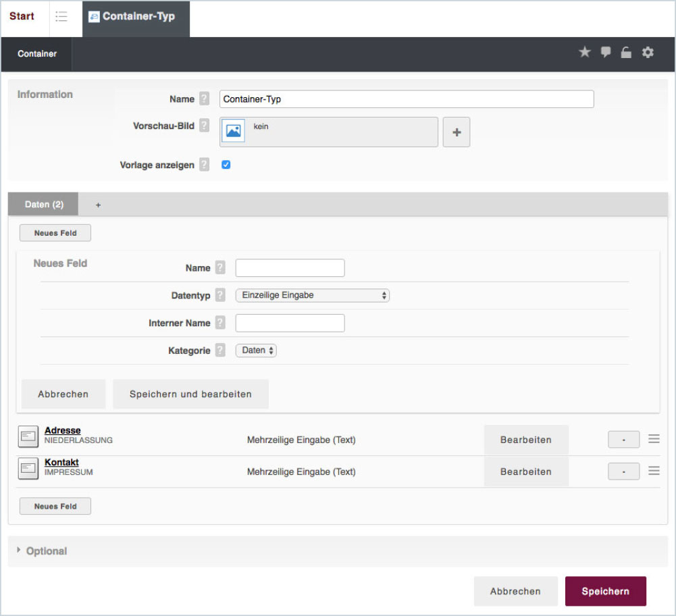Go to the Start tab

[x=22, y=16]
